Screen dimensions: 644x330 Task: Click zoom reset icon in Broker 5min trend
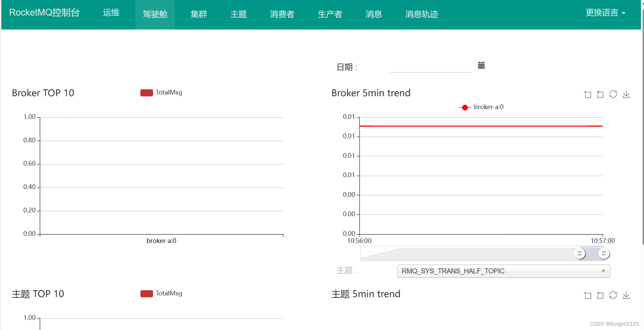tap(600, 95)
